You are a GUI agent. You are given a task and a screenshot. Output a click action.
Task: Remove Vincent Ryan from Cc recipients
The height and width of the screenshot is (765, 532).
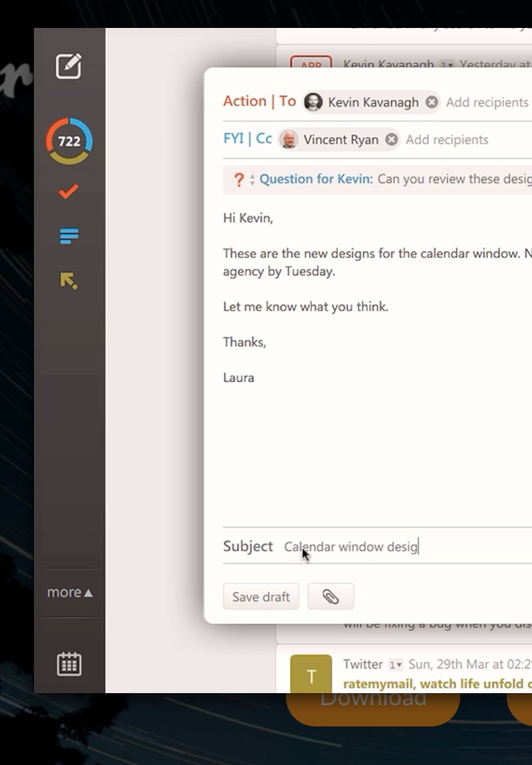coord(392,140)
